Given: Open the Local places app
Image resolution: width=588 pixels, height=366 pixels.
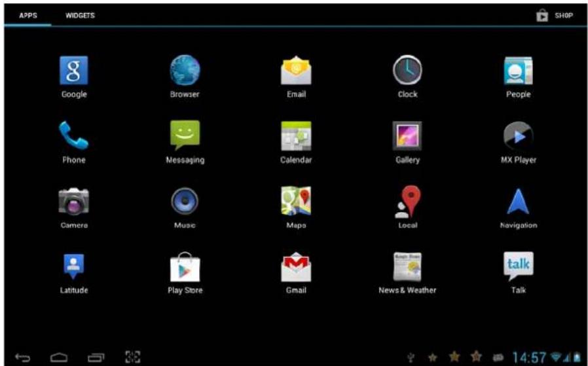Looking at the screenshot, I should pos(407,202).
